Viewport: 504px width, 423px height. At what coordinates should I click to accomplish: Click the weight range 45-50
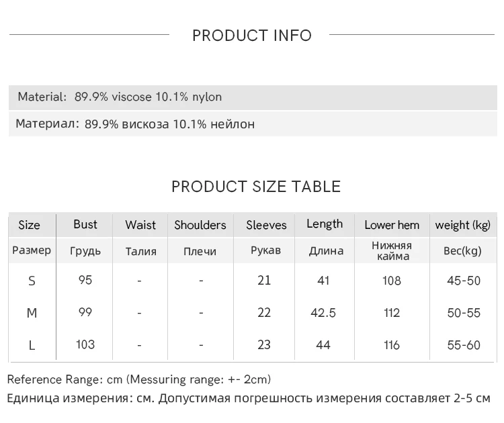click(x=464, y=281)
